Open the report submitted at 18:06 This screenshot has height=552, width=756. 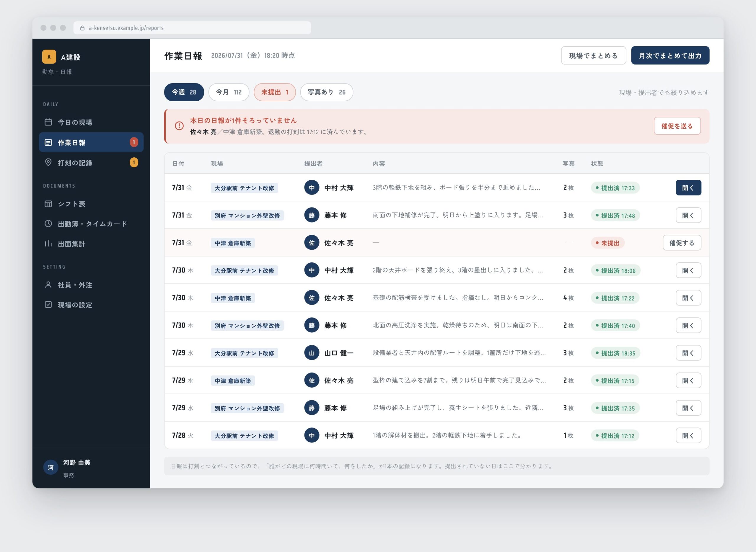point(688,270)
